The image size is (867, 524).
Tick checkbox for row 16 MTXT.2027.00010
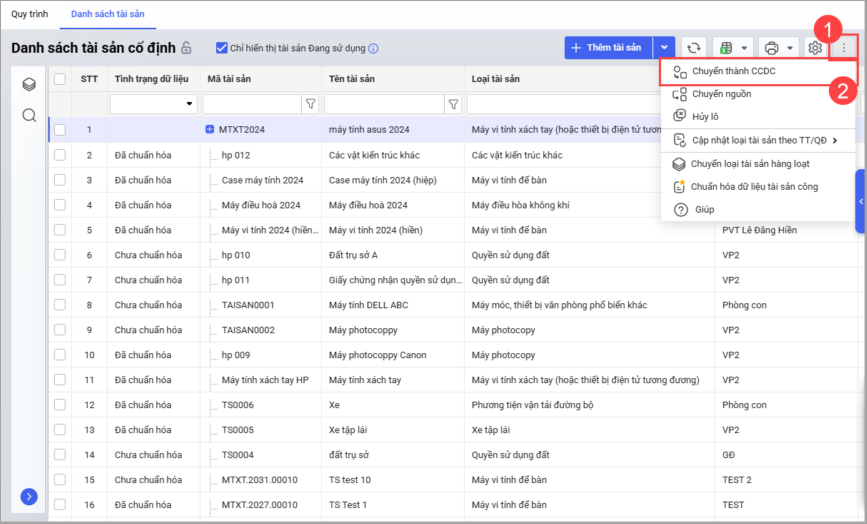(x=60, y=505)
